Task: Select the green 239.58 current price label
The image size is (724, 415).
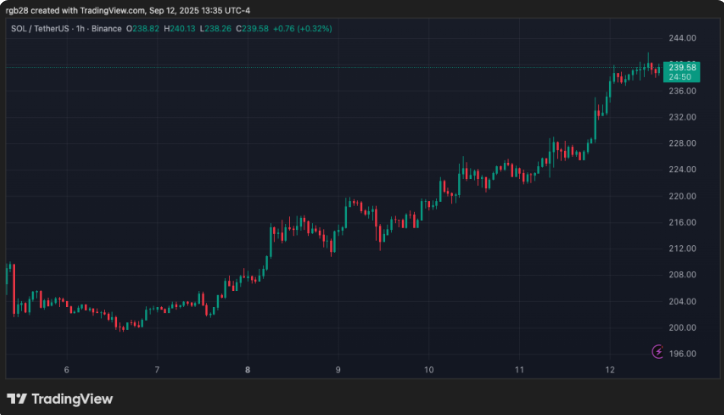Action: click(684, 64)
